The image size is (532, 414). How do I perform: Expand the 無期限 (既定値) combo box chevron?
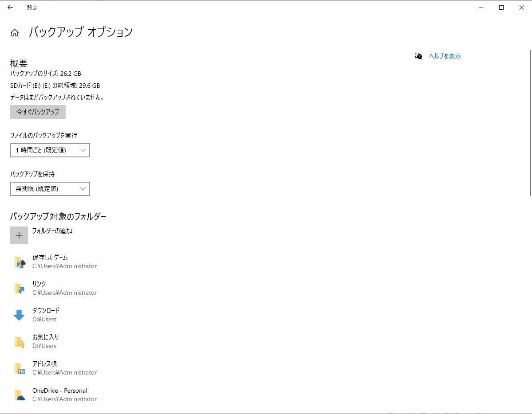[x=83, y=189]
